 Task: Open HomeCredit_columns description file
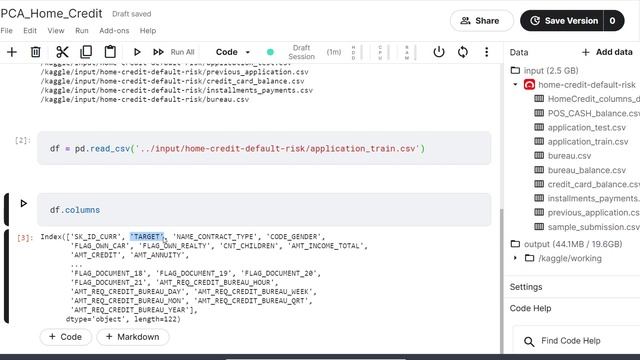point(588,99)
